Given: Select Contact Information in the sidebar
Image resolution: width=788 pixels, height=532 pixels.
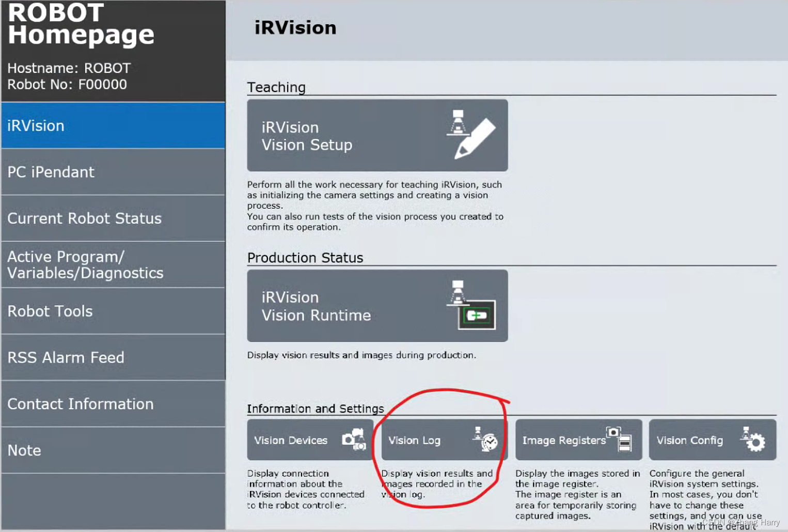Looking at the screenshot, I should (x=113, y=404).
